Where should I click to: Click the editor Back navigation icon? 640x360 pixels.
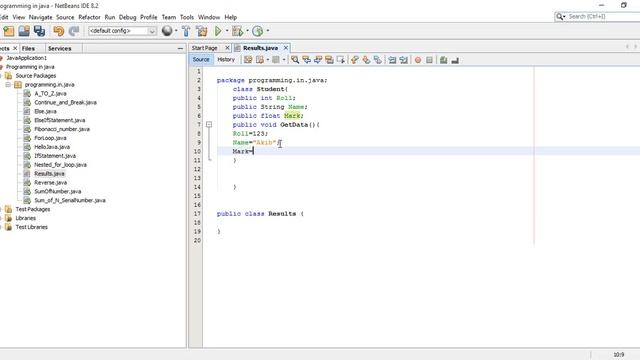tap(260, 60)
